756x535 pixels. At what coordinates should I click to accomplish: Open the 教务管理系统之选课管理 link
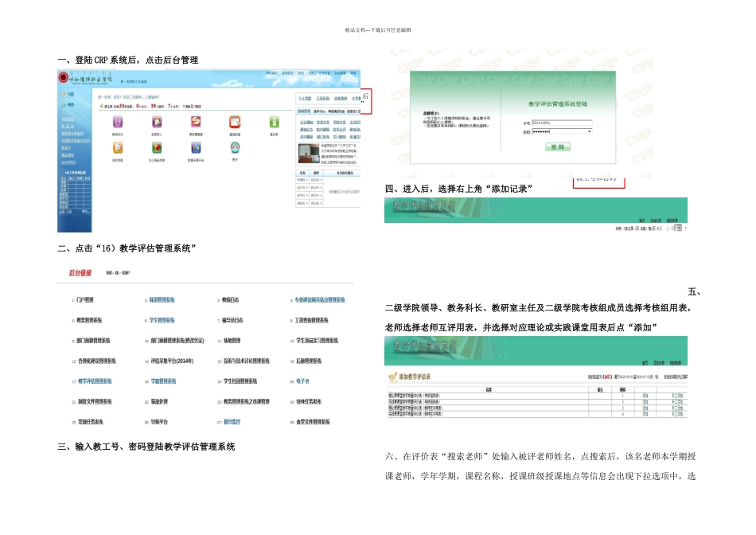pyautogui.click(x=247, y=401)
